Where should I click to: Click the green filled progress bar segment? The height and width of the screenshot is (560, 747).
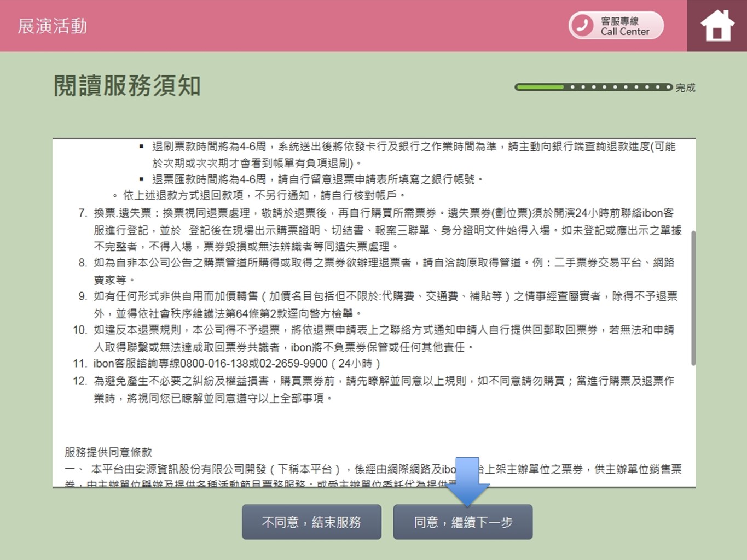point(540,87)
